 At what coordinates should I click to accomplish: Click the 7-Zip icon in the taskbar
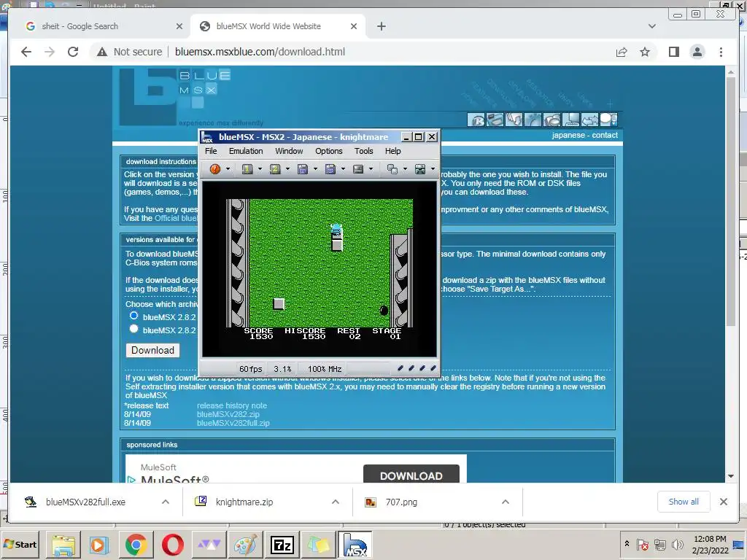point(282,545)
